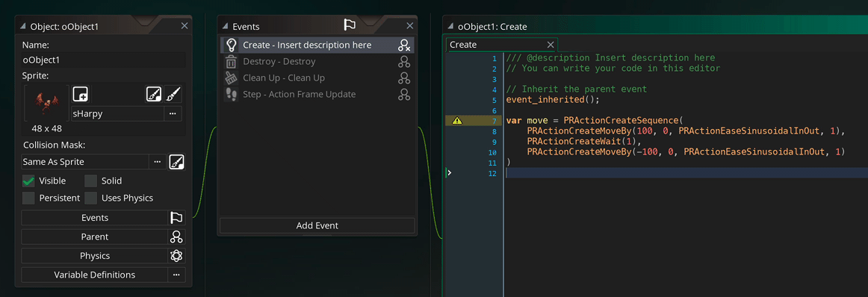Click the Step event footprints icon
This screenshot has width=868, height=297.
point(232,95)
